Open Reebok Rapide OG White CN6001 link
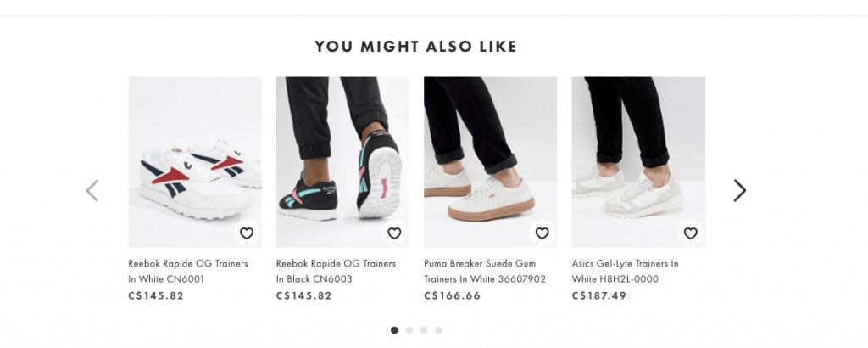The height and width of the screenshot is (348, 868). pyautogui.click(x=189, y=271)
